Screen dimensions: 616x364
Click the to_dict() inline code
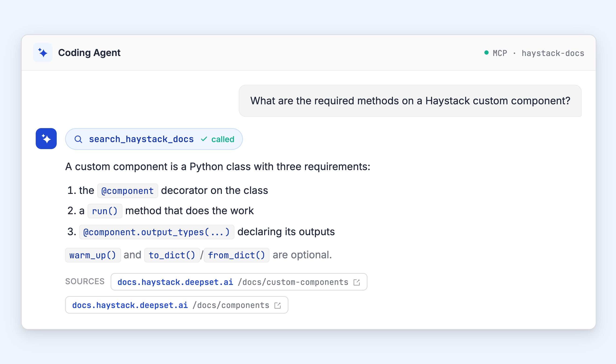click(172, 255)
